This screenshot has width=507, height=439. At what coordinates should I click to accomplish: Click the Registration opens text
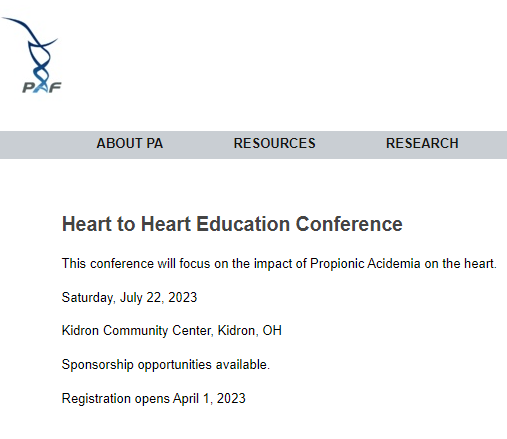116,399
